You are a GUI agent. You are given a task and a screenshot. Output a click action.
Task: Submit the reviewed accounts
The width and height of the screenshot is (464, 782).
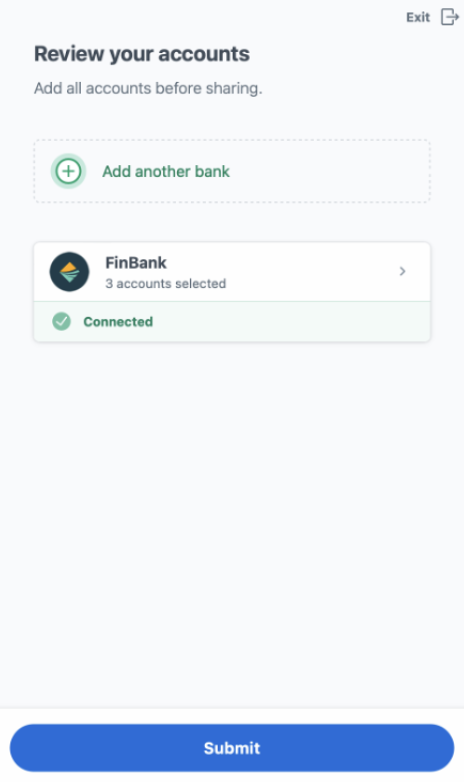coord(232,748)
